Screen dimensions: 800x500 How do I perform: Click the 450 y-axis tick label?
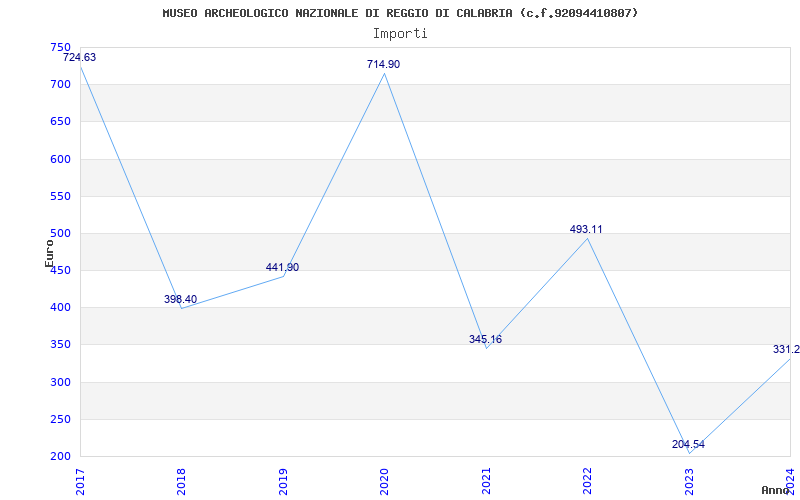point(61,270)
